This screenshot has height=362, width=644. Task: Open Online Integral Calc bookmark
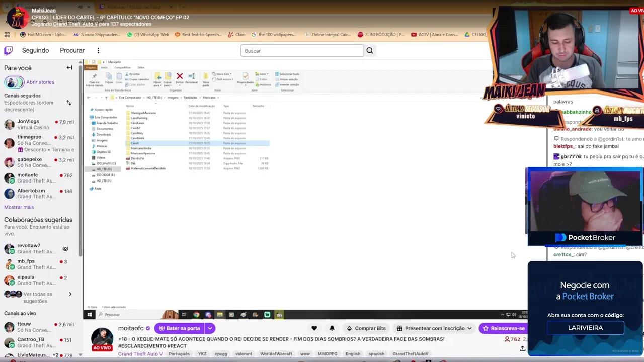pos(328,35)
